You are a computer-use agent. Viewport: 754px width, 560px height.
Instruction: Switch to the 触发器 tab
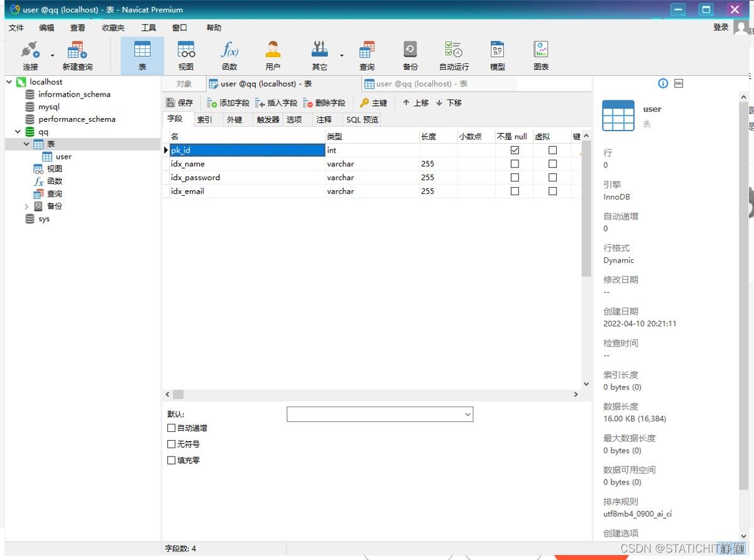pyautogui.click(x=268, y=119)
